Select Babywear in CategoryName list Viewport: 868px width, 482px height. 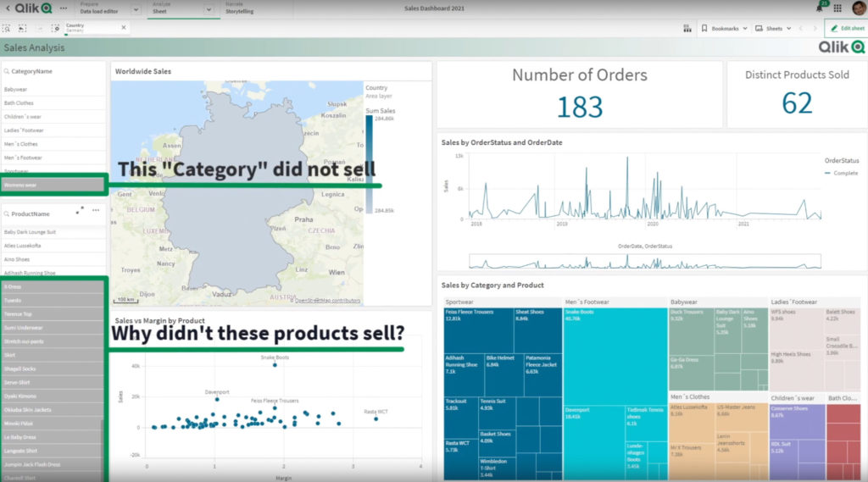(53, 89)
